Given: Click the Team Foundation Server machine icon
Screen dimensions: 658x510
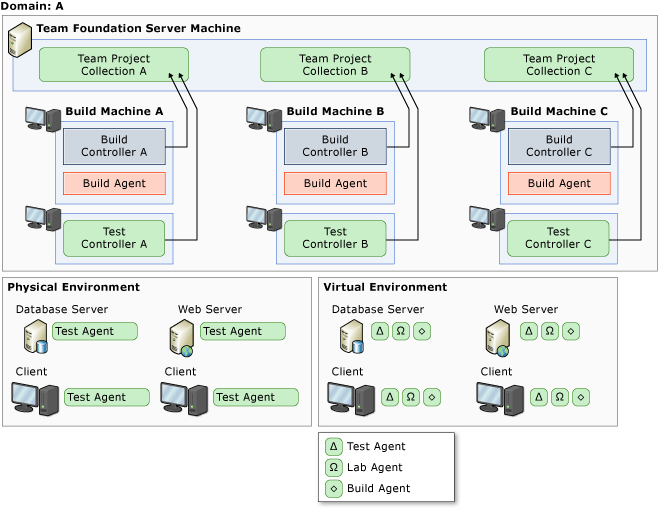Looking at the screenshot, I should pos(20,40).
